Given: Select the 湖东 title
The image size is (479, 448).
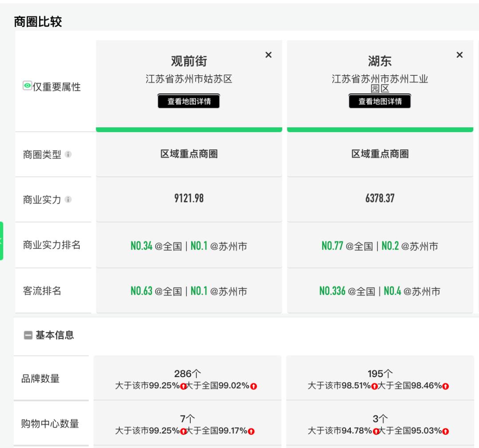Looking at the screenshot, I should click(x=380, y=61).
